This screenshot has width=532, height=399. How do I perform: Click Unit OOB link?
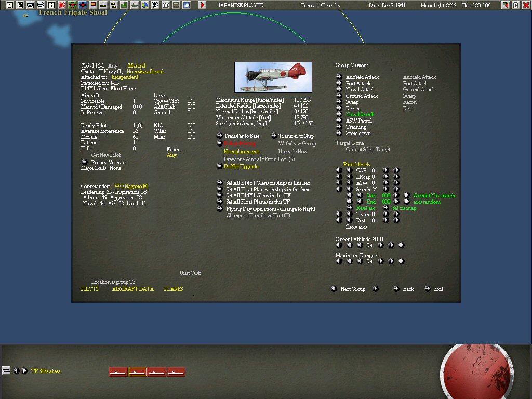(190, 273)
